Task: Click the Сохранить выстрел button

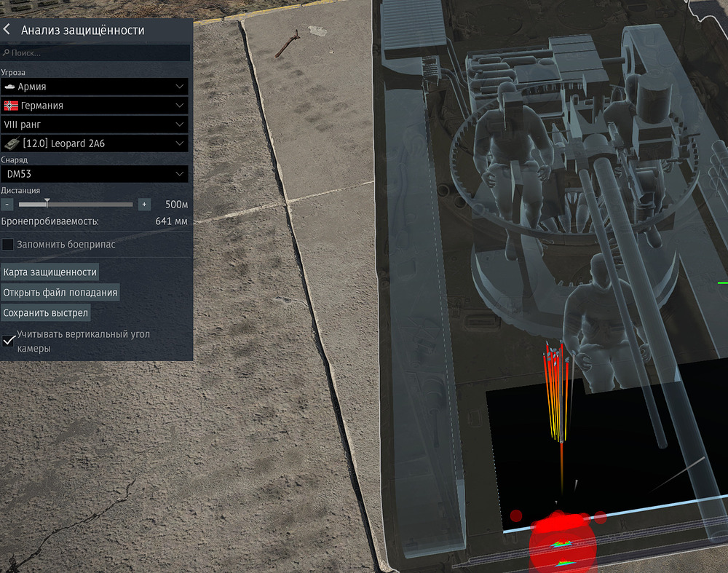Action: (x=45, y=313)
